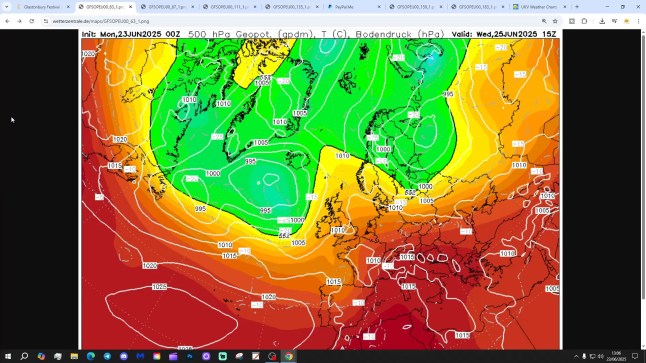The width and height of the screenshot is (646, 363).
Task: Open Task View on the taskbar
Action: pyautogui.click(x=58, y=356)
